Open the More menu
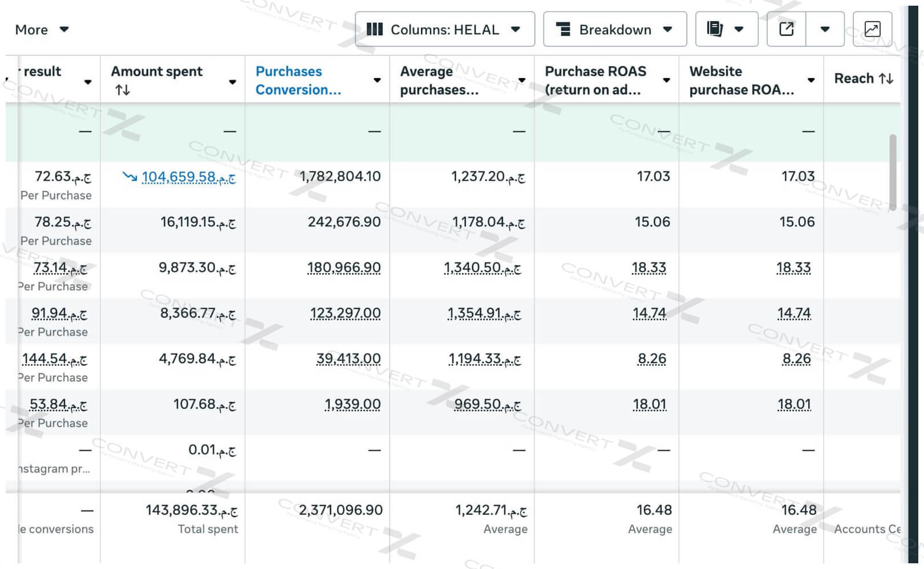The width and height of the screenshot is (924, 569). tap(42, 30)
